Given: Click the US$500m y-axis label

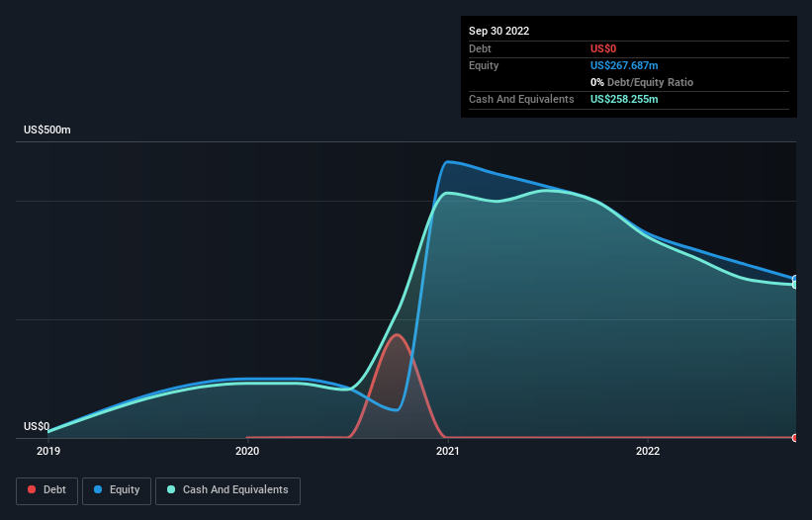Looking at the screenshot, I should click(x=47, y=130).
